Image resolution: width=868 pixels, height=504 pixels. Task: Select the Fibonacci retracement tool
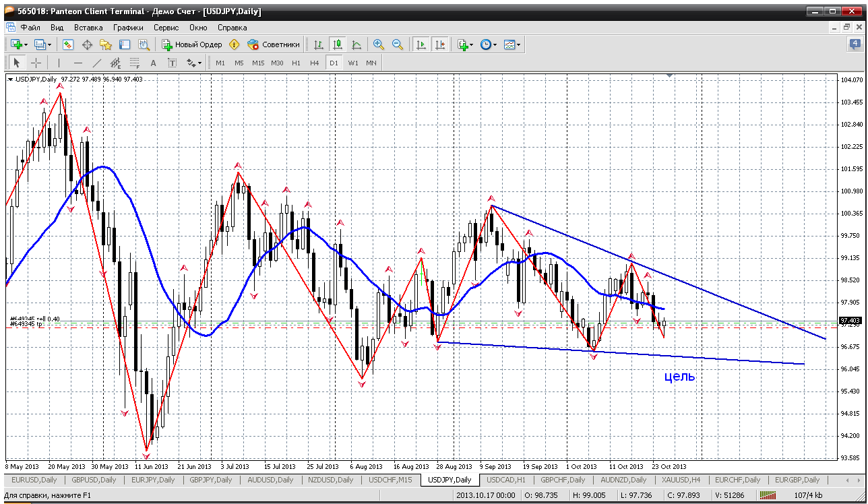click(134, 63)
